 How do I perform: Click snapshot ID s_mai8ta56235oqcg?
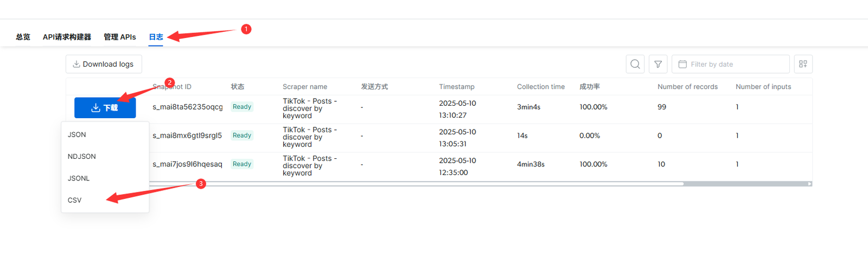click(188, 107)
